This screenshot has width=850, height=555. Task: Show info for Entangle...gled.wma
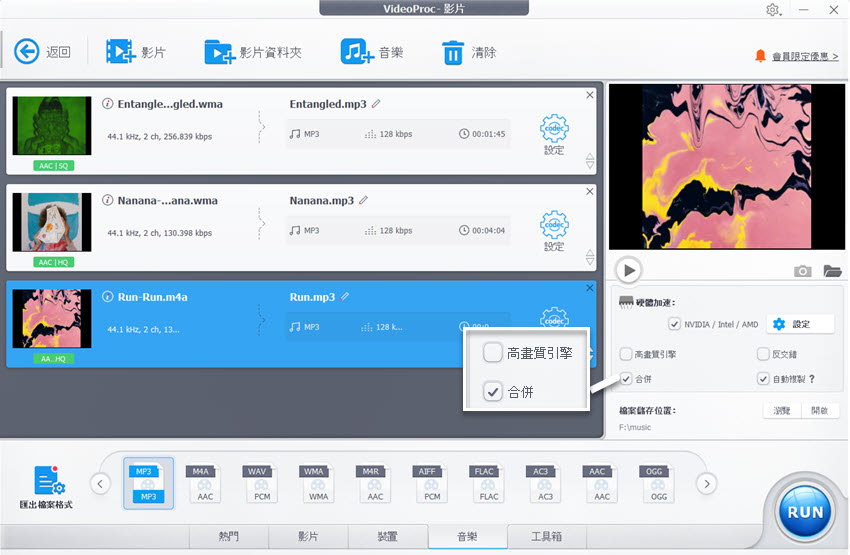click(x=107, y=104)
